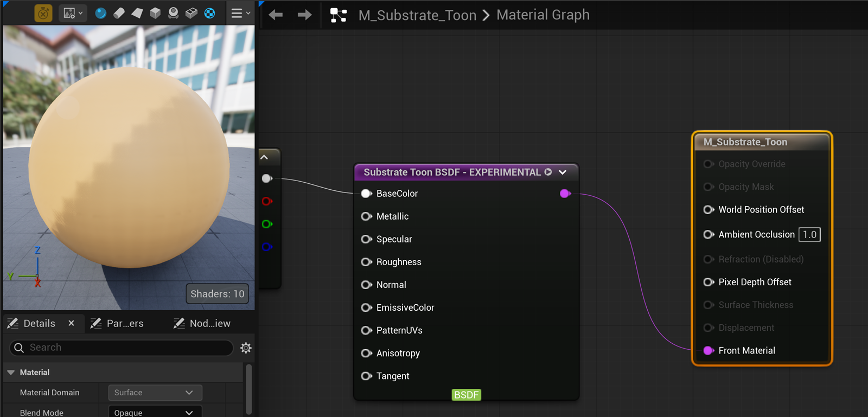This screenshot has width=868, height=417.
Task: Click the Refraction (Disabled) pin
Action: 709,259
